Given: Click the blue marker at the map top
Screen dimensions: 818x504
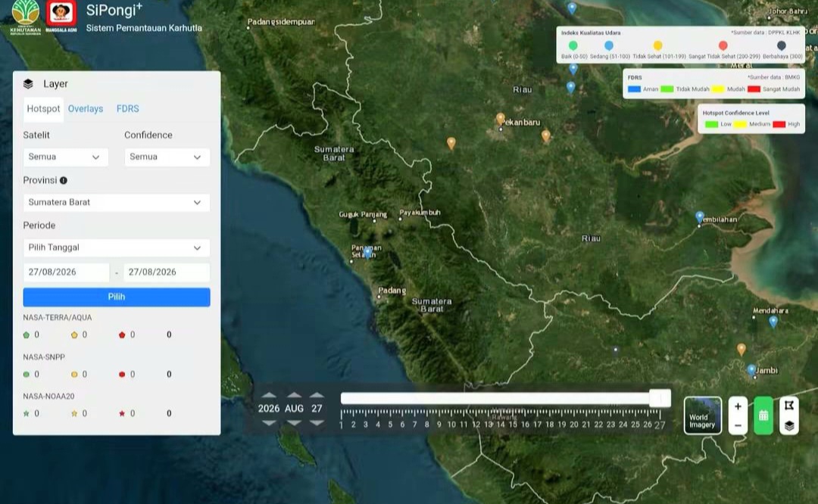Looking at the screenshot, I should click(x=572, y=8).
